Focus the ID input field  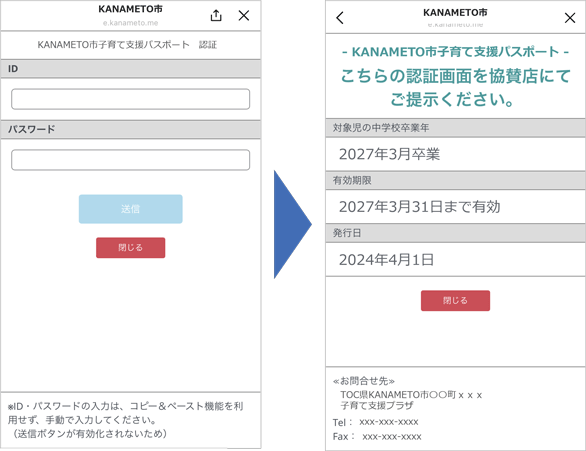point(130,99)
